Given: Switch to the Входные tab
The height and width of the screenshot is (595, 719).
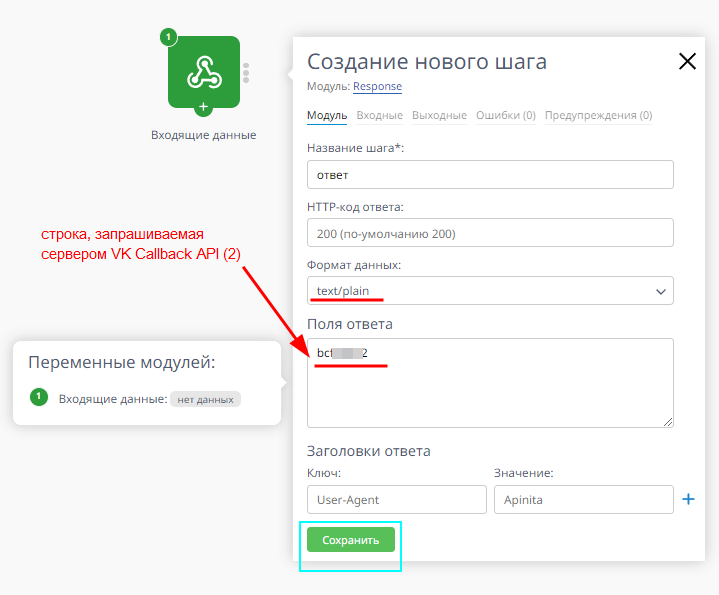Looking at the screenshot, I should click(379, 115).
